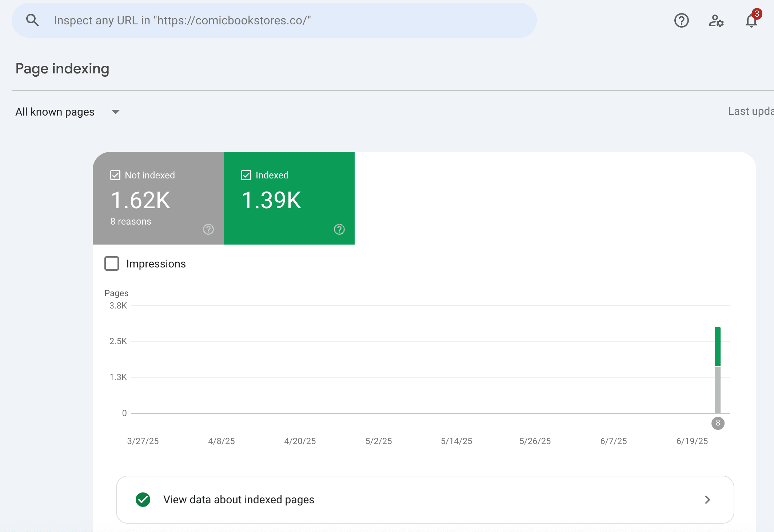
Task: Open the All known pages filter
Action: click(x=55, y=112)
